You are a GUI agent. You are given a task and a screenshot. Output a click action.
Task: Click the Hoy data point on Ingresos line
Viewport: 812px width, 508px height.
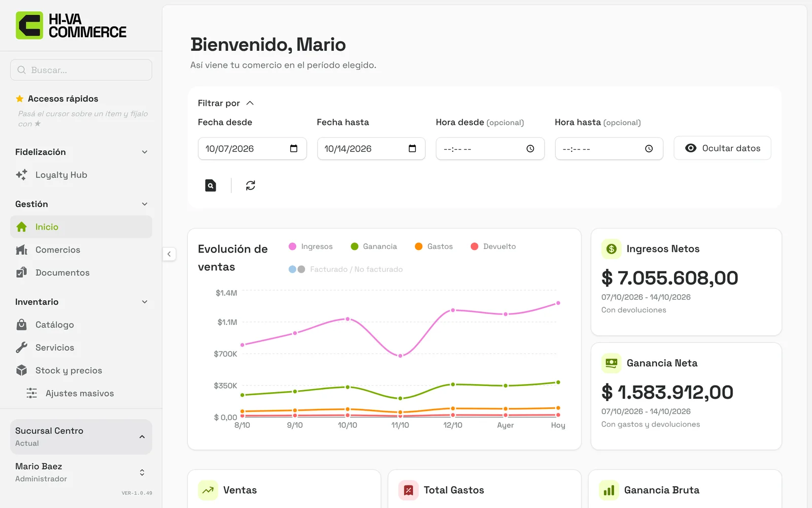tap(558, 303)
